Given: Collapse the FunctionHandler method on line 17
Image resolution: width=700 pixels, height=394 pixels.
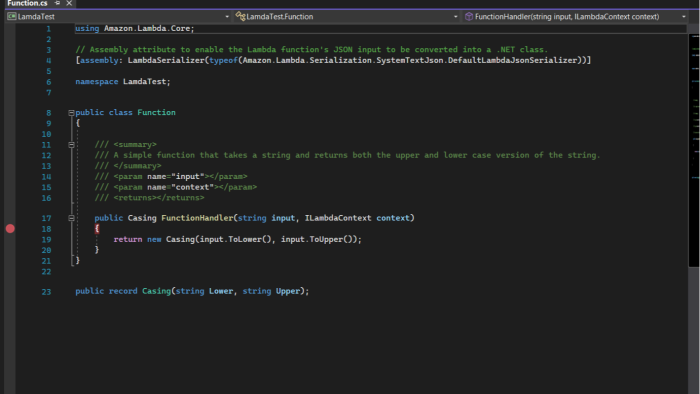Looking at the screenshot, I should (x=71, y=218).
